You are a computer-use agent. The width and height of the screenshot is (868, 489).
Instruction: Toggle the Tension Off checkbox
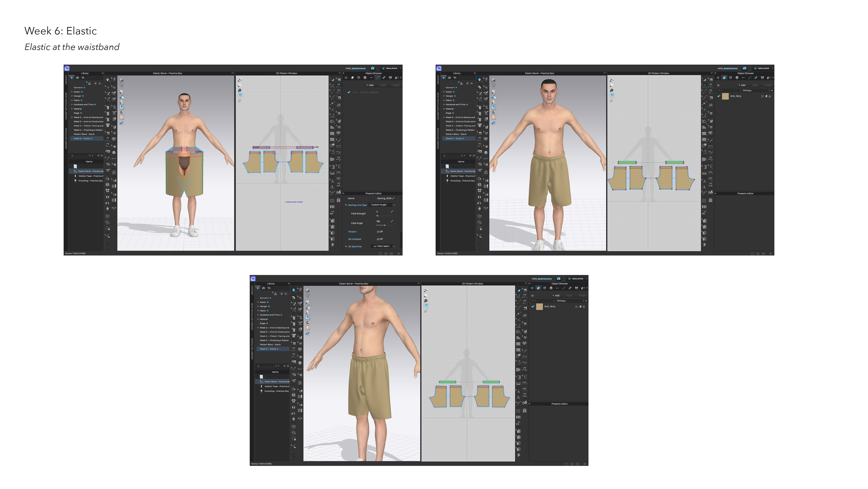378,232
